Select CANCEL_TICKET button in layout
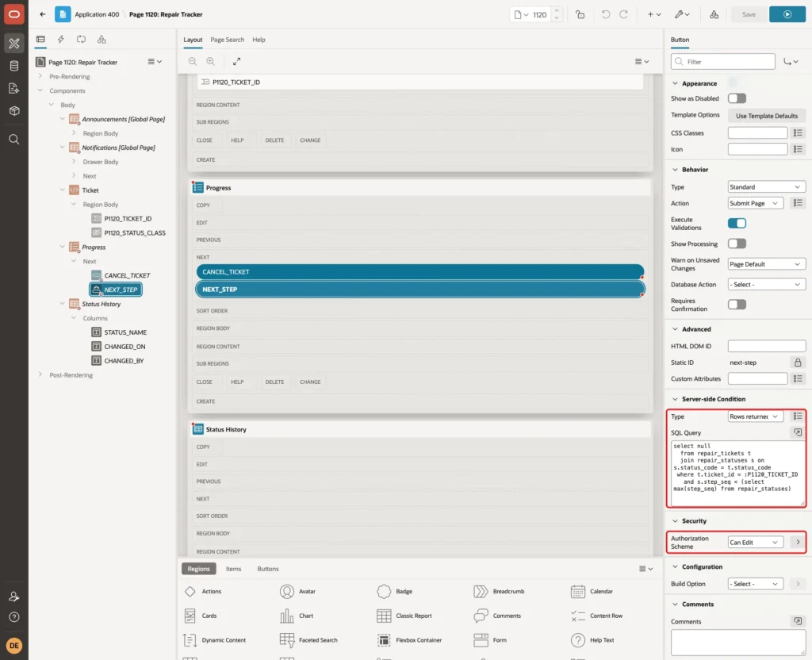Image resolution: width=812 pixels, height=660 pixels. (x=420, y=272)
